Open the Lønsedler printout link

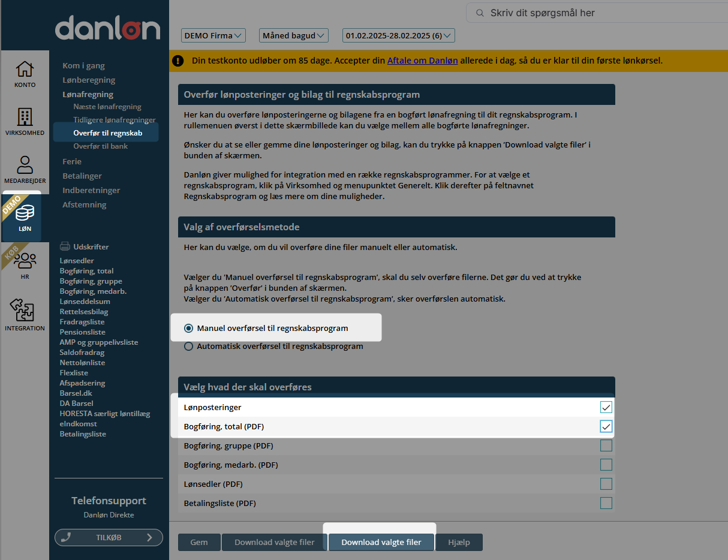coord(77,261)
